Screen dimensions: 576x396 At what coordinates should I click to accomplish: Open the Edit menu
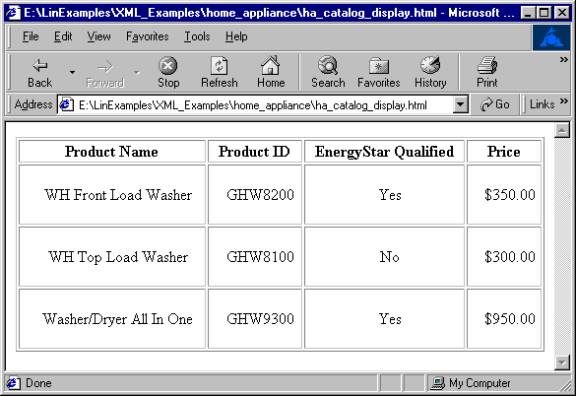click(63, 36)
